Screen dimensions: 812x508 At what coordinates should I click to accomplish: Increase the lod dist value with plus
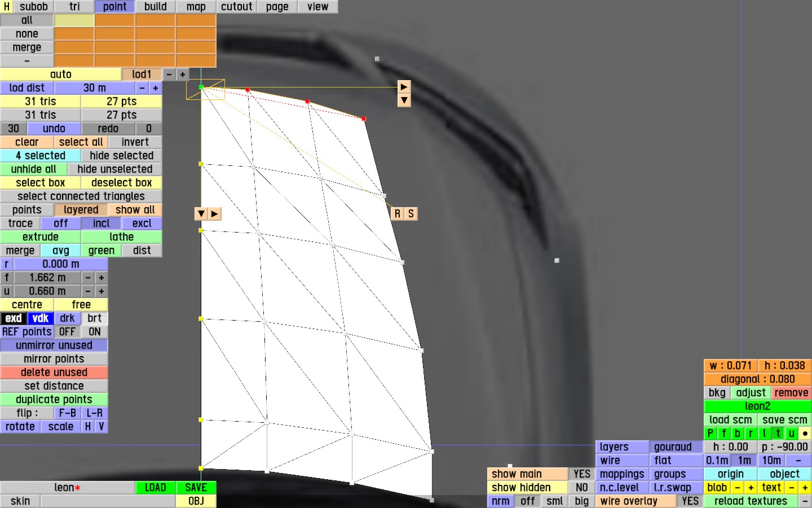tap(156, 88)
